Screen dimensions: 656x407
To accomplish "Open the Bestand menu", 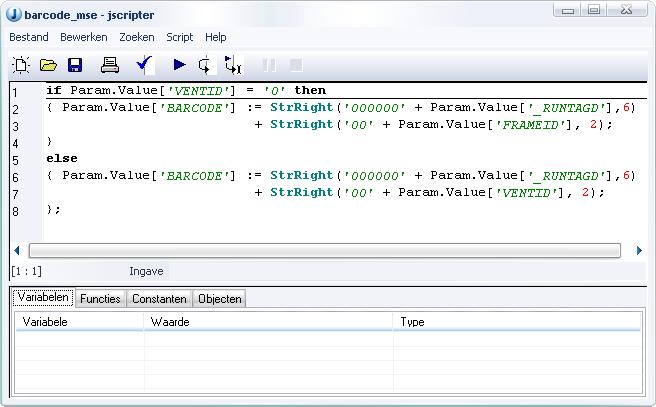I will coord(29,37).
